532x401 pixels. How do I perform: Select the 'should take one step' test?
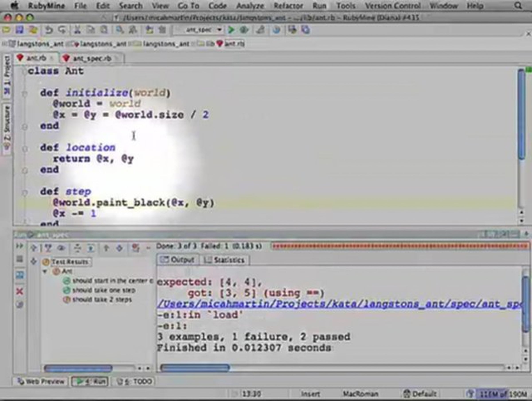(100, 290)
